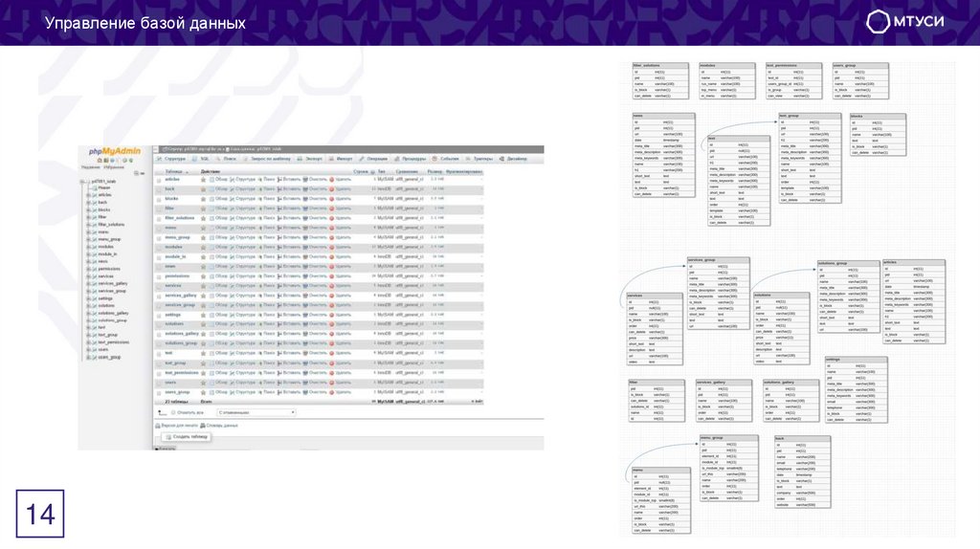Red drop icon in the text_group row
This screenshot has height=549, width=980.
pyautogui.click(x=332, y=363)
